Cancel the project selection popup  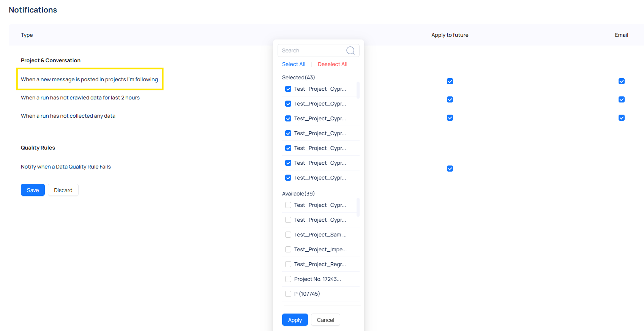point(325,320)
